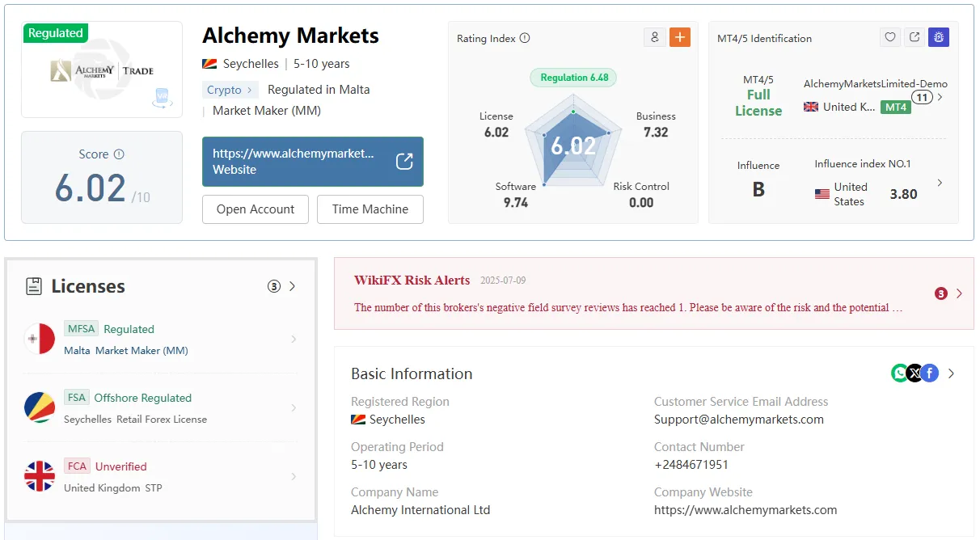This screenshot has width=980, height=540.
Task: Expand the Basic Information section arrow
Action: coord(951,373)
